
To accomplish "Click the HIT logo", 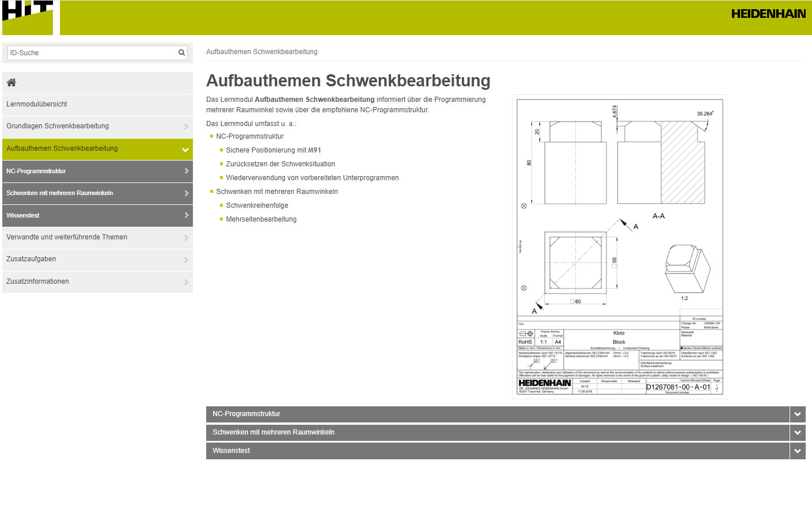I will coord(28,17).
